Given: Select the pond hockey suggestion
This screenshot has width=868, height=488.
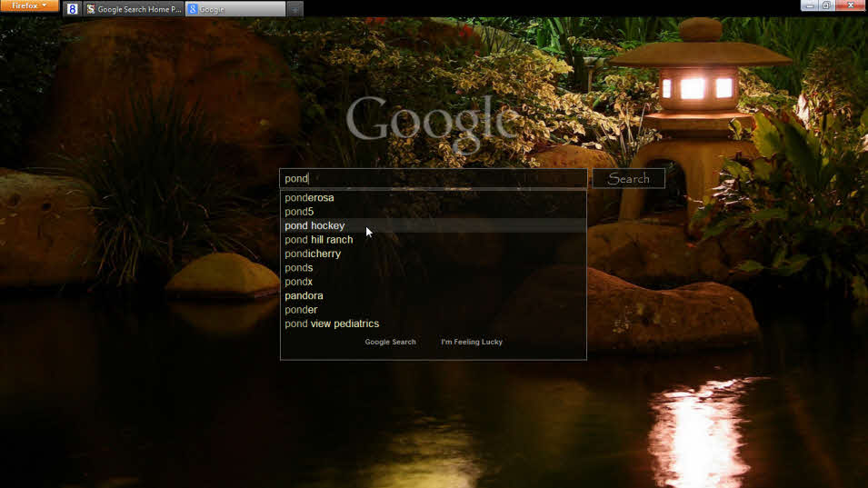Looking at the screenshot, I should tap(433, 225).
